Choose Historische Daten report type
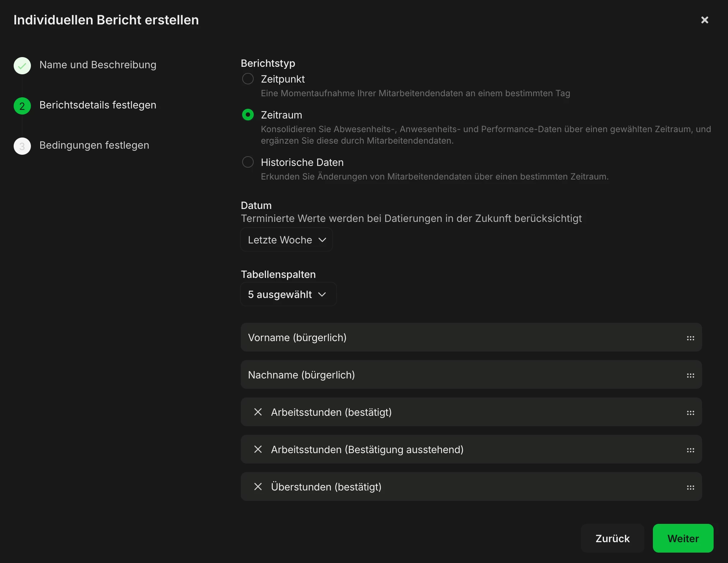The width and height of the screenshot is (728, 563). pos(248,162)
